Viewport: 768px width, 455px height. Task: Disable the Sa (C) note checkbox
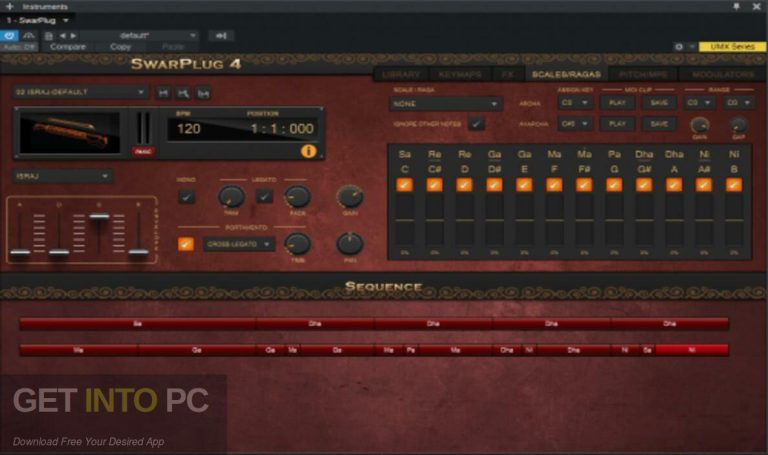click(404, 185)
